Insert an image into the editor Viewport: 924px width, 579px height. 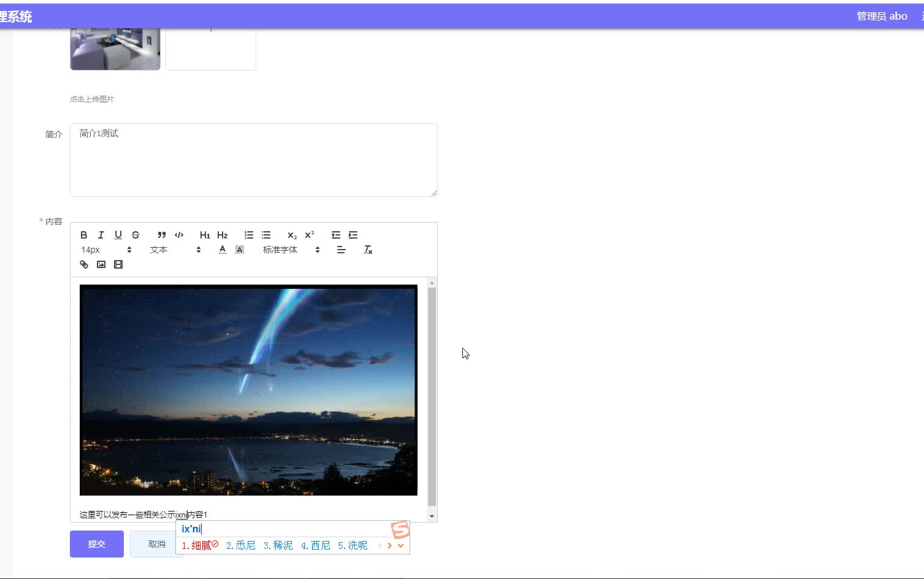click(101, 264)
